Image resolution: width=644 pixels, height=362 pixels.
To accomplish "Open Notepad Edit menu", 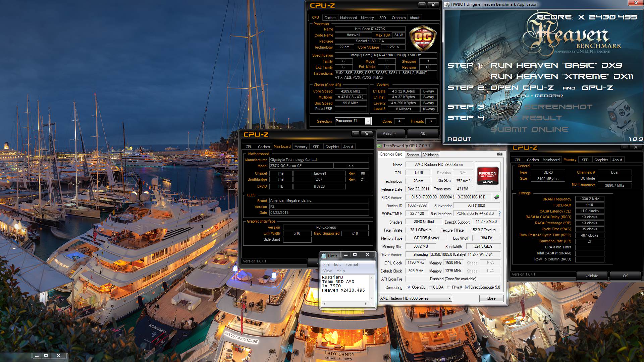I will point(337,264).
